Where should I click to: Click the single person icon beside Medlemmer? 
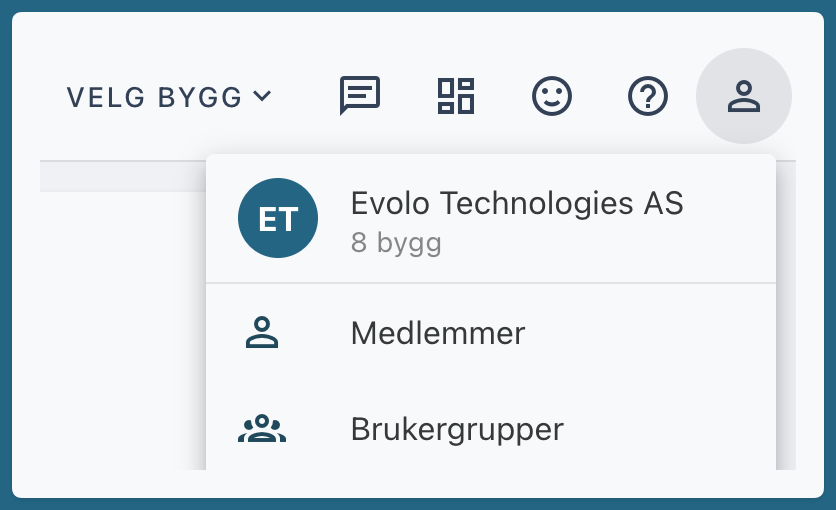click(x=262, y=333)
